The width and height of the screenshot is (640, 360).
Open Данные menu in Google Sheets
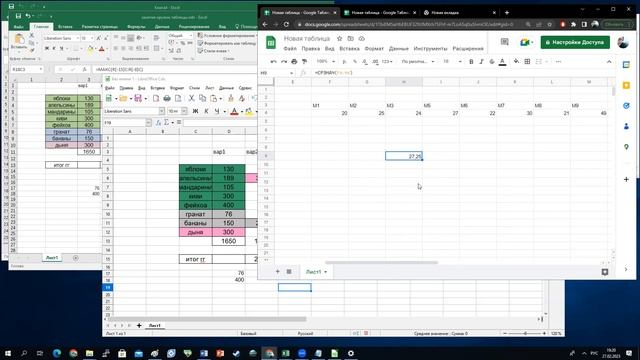[x=399, y=49]
